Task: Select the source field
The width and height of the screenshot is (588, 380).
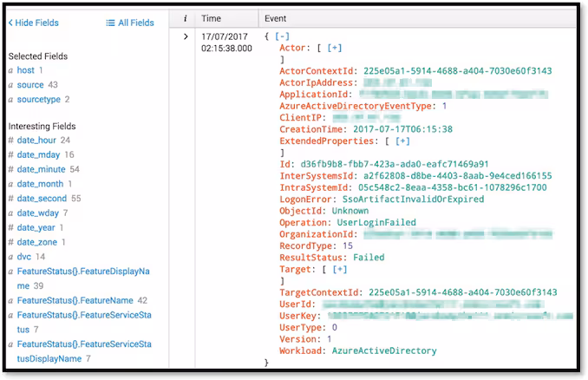Action: tap(30, 84)
